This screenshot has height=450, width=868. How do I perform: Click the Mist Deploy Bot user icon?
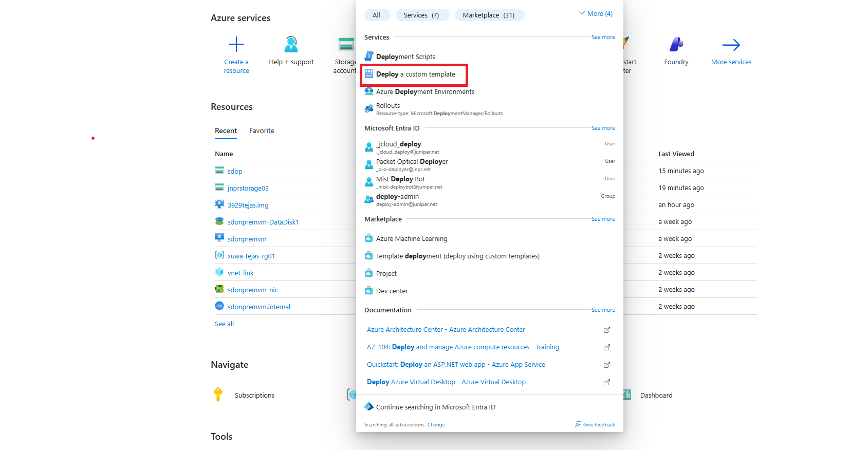[x=369, y=182]
